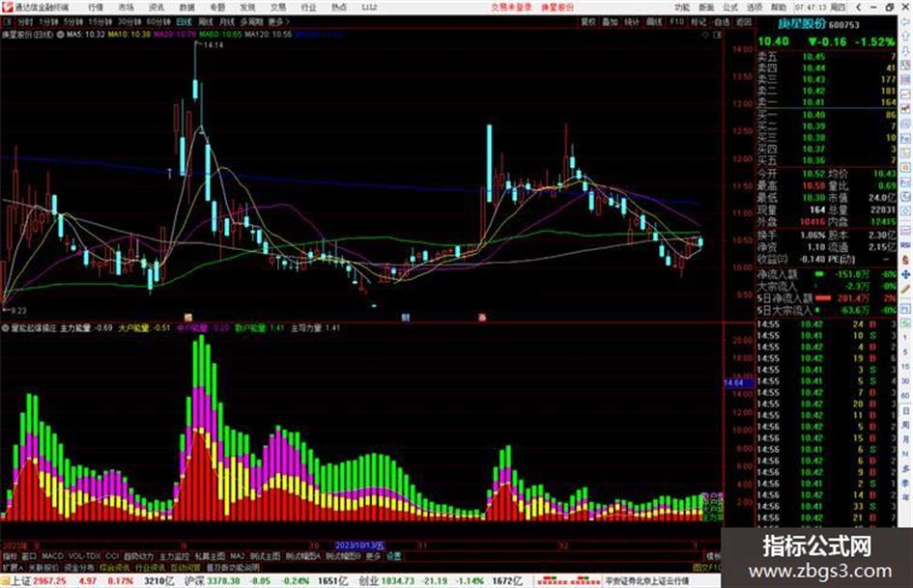
Task: Click the 买五 price row 10.36
Action: (827, 160)
